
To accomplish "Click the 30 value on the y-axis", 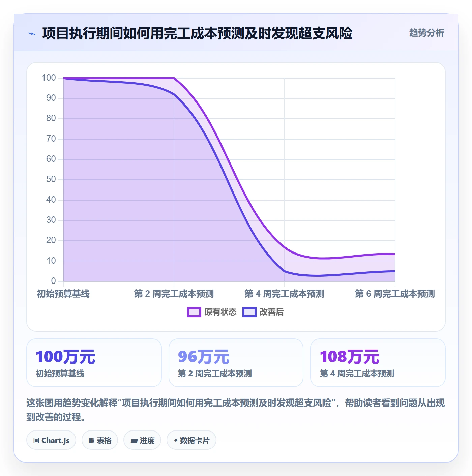I will 51,220.
